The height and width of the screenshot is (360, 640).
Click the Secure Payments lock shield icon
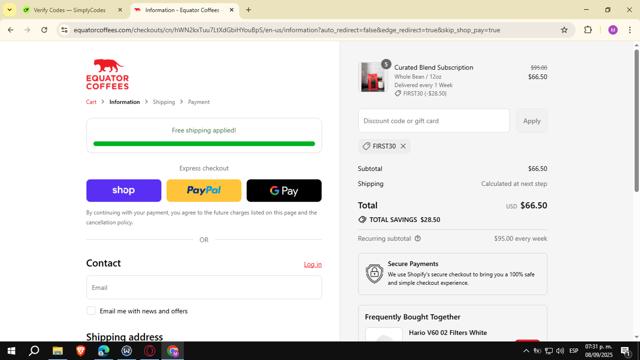coord(374,273)
